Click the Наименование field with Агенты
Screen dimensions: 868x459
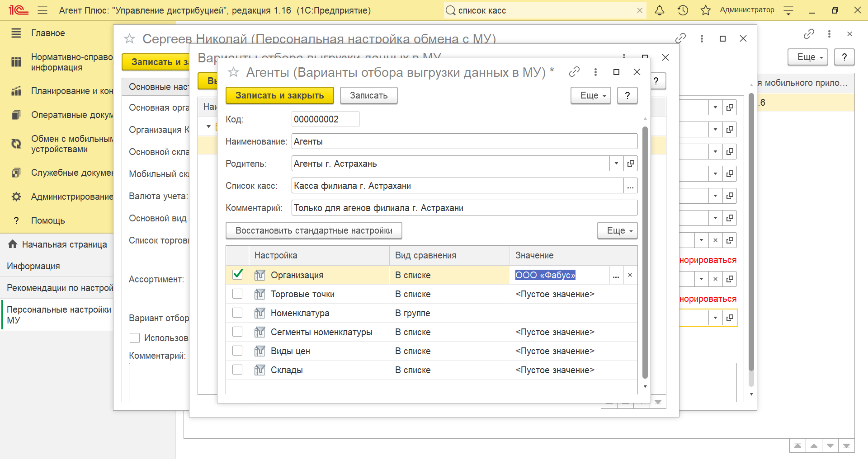(x=465, y=141)
